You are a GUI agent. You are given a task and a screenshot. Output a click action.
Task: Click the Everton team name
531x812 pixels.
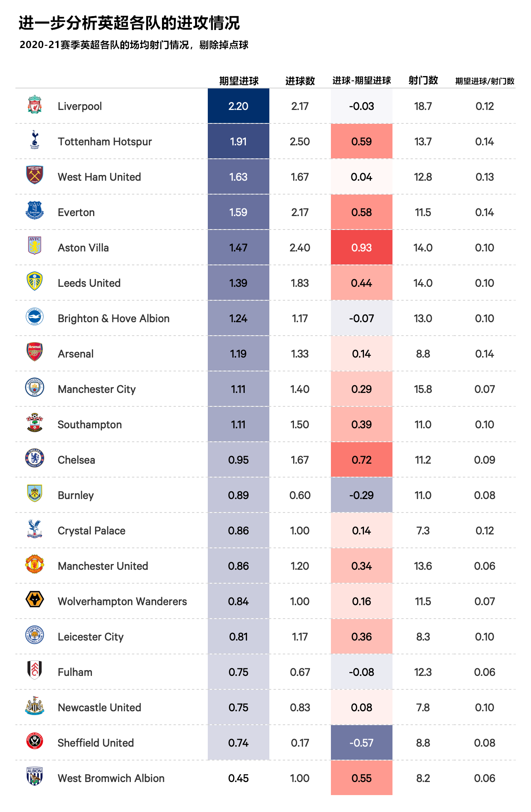point(76,212)
